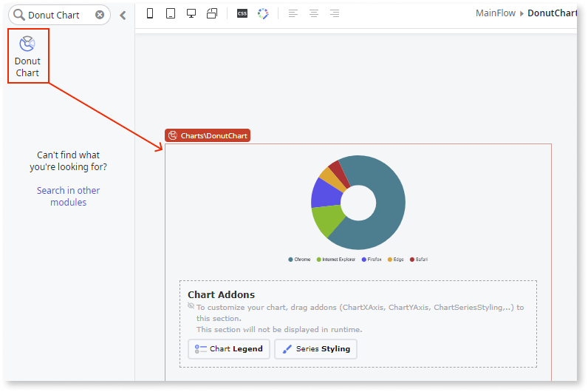The height and width of the screenshot is (392, 588).
Task: Align content to the left
Action: coord(293,14)
